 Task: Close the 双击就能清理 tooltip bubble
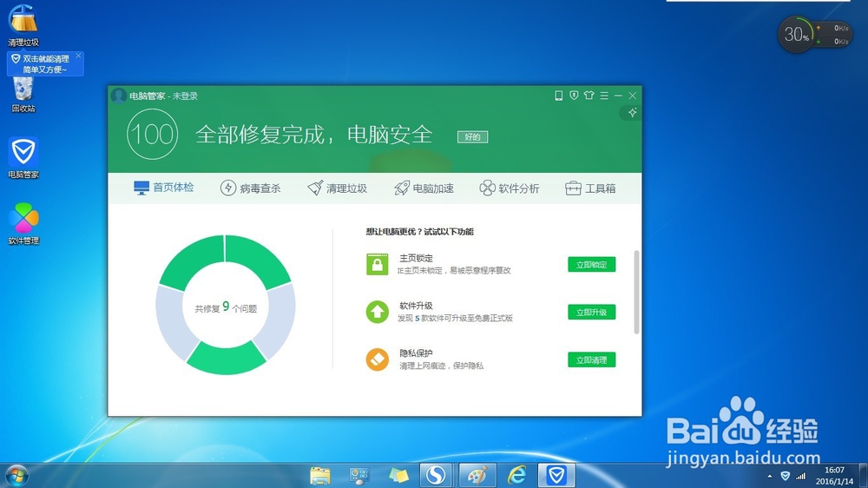pyautogui.click(x=79, y=56)
